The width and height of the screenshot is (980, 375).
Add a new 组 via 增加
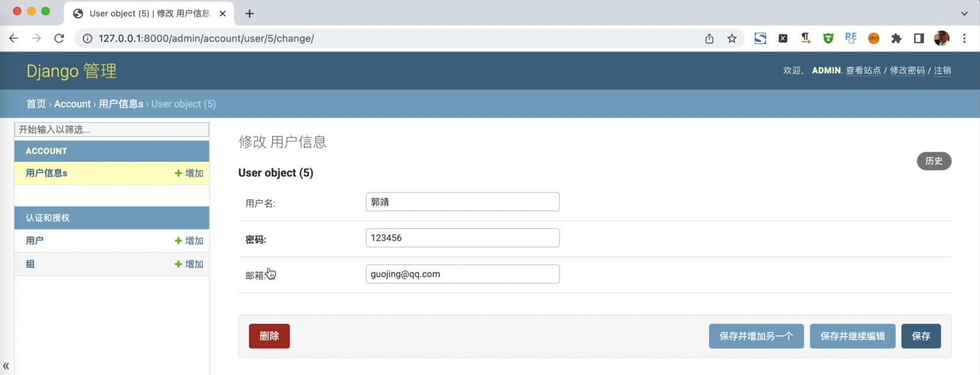click(x=189, y=264)
